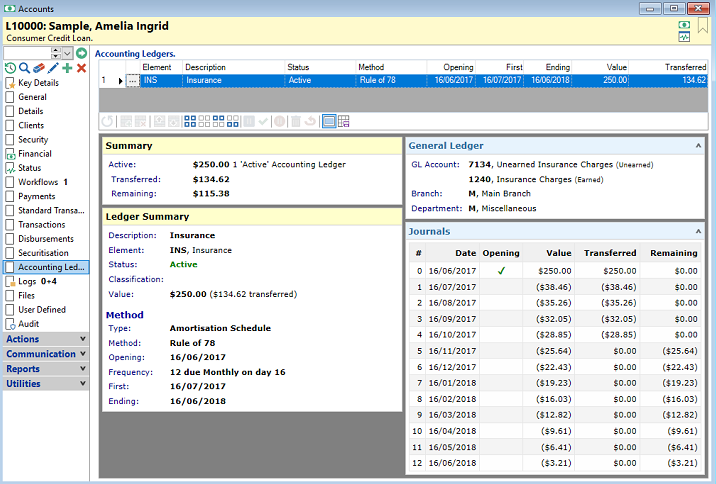716x484 pixels.
Task: Expand the Actions section
Action: [x=46, y=339]
